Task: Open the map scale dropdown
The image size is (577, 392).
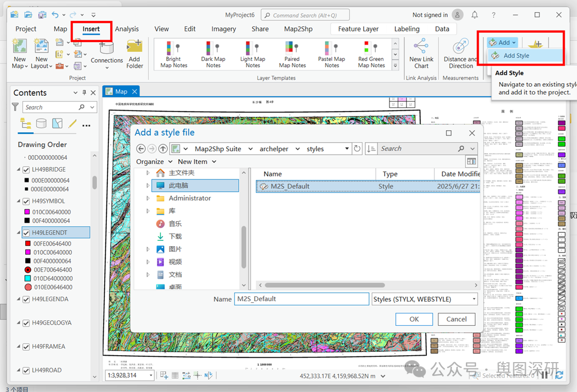Action: pyautogui.click(x=151, y=375)
